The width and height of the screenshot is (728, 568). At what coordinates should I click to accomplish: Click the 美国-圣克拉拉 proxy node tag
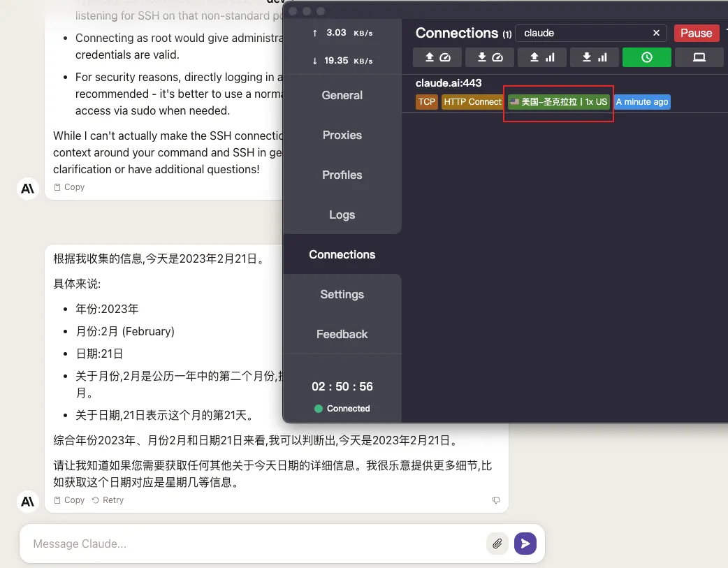pyautogui.click(x=558, y=102)
